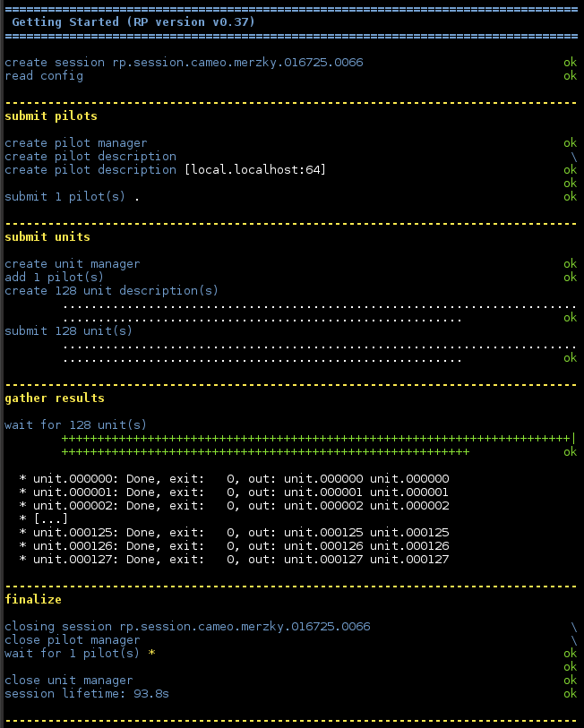Click the 'closing session rp.session.cameo.merzky.016725.0066' line
Screen dimensions: 584x728
(x=188, y=627)
